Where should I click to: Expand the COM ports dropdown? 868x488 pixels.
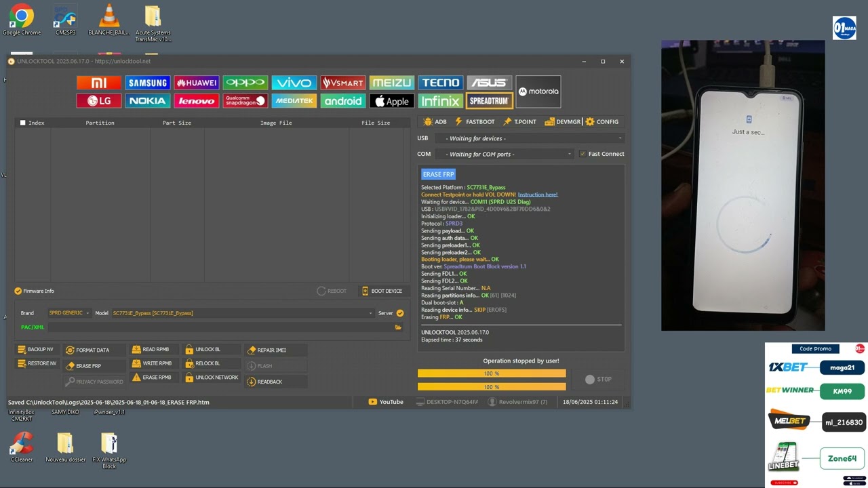click(x=505, y=154)
